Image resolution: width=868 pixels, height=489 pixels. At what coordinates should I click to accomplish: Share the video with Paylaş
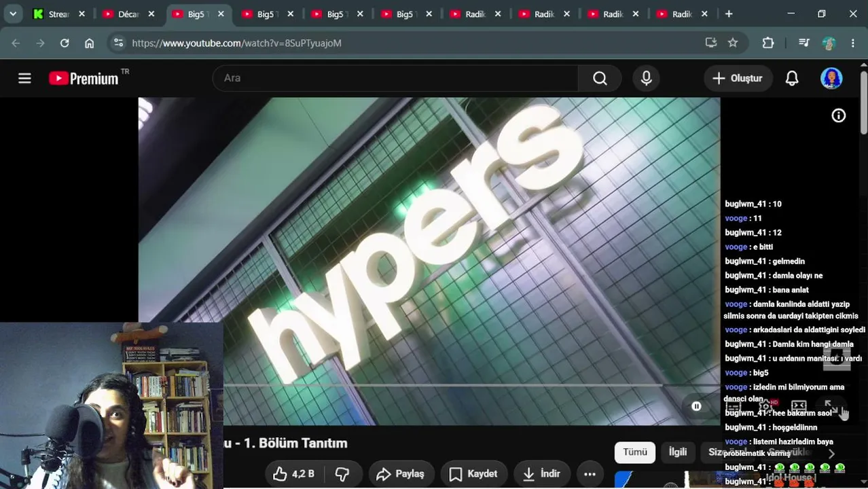click(401, 474)
